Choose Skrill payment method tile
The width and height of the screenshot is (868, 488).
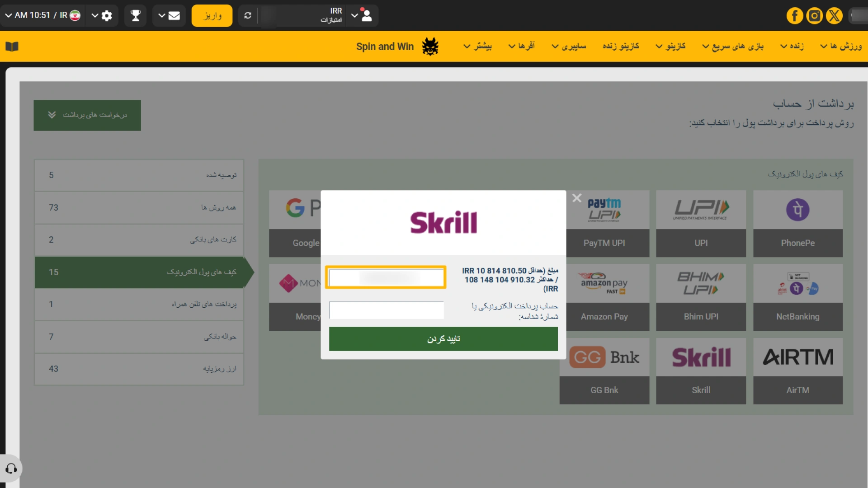point(701,371)
